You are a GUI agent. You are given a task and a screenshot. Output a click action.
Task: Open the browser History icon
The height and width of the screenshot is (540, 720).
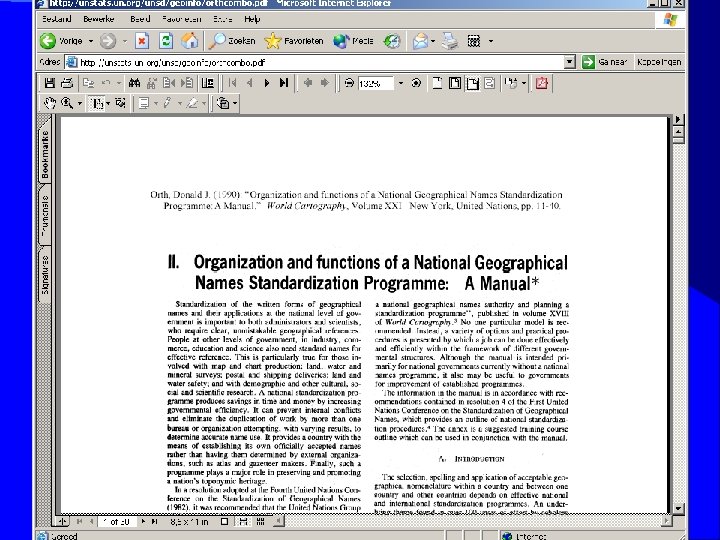point(392,41)
